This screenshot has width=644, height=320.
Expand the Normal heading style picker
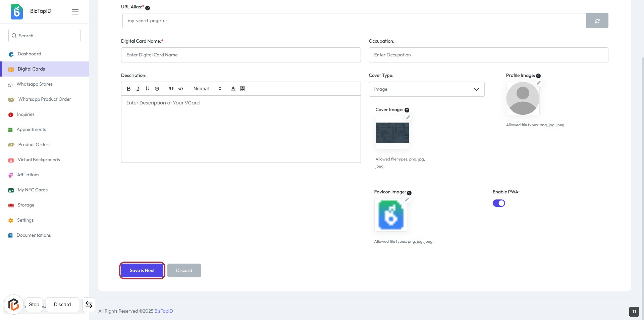(x=207, y=89)
